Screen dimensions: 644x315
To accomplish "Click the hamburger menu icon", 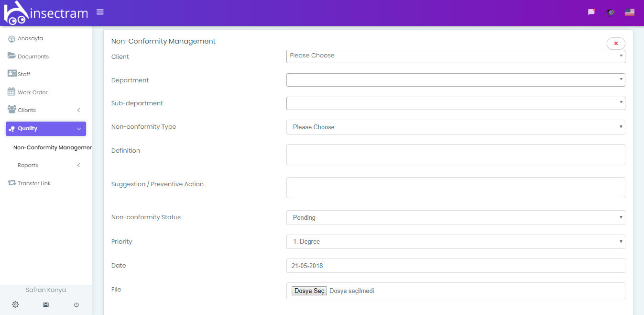I will pos(100,12).
